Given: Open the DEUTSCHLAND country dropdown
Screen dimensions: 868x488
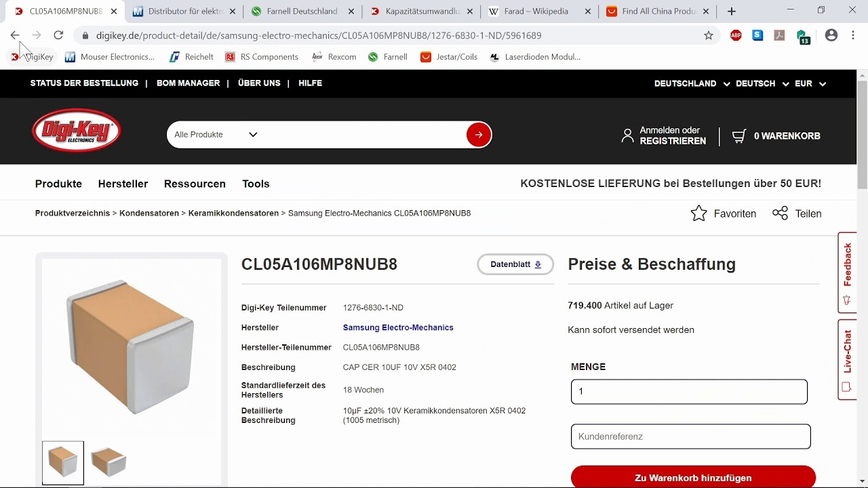Looking at the screenshot, I should click(692, 83).
